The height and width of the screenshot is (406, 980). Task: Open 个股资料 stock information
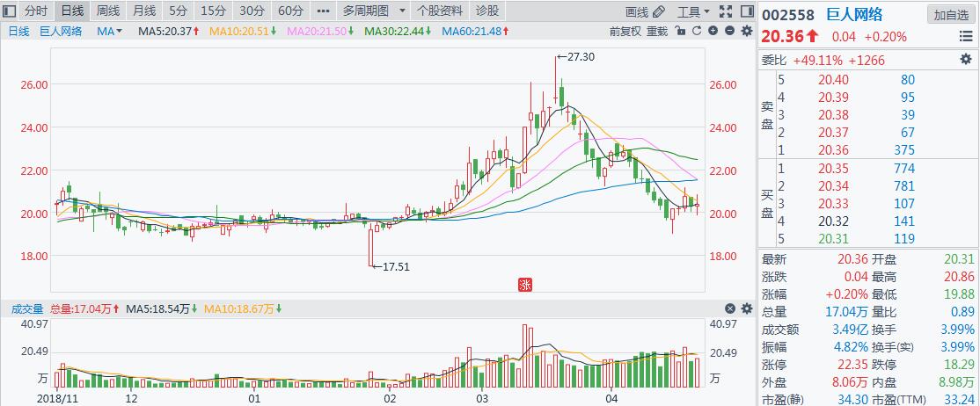440,11
